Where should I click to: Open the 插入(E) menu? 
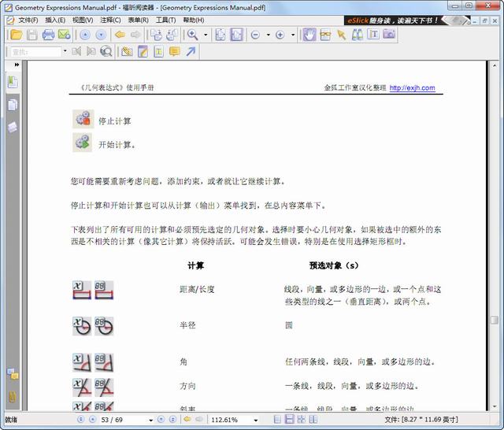coord(55,20)
